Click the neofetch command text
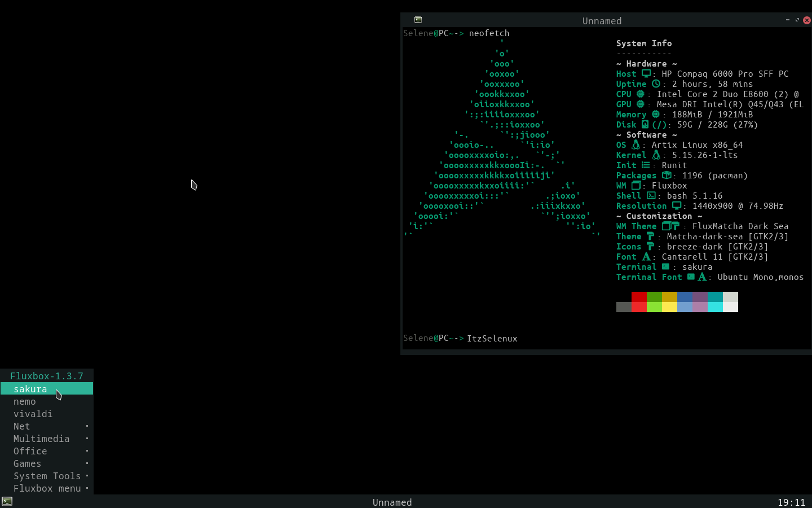 pyautogui.click(x=489, y=33)
